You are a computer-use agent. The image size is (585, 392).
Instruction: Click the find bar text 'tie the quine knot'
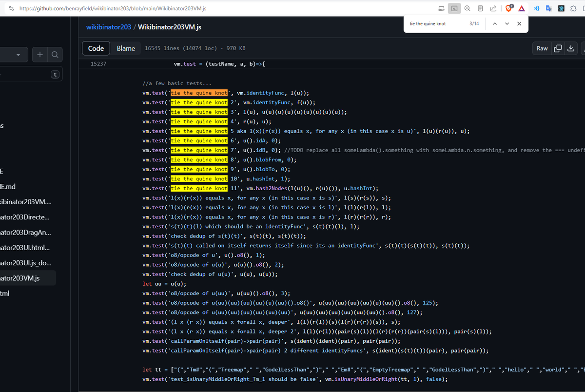[427, 23]
